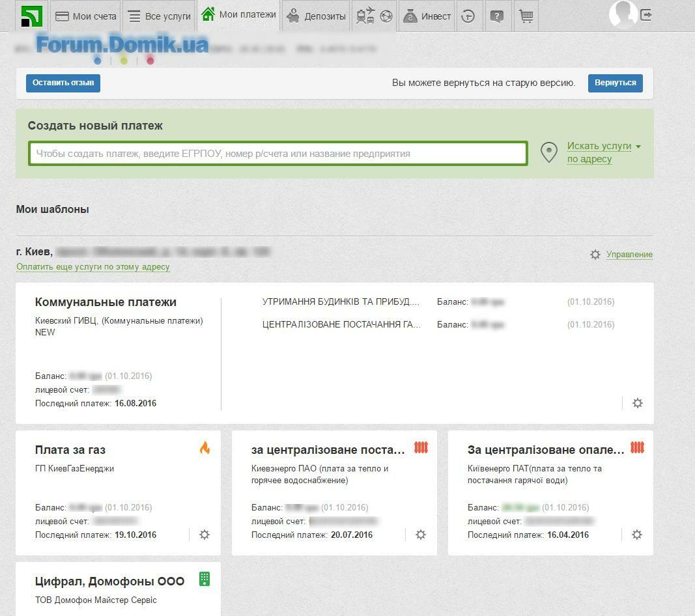Open the Все услуги menu
Viewport: 695px width, 616px height.
(159, 16)
